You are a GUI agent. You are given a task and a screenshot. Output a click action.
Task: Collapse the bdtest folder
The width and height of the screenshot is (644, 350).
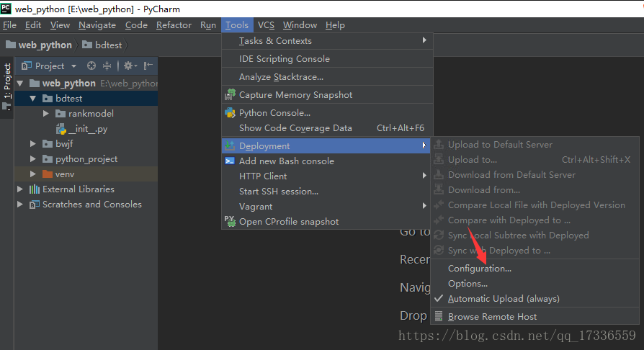[x=33, y=99]
